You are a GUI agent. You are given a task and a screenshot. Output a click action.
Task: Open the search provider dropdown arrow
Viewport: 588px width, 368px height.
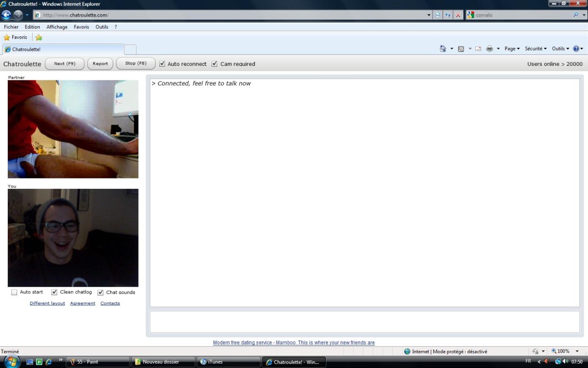point(583,15)
